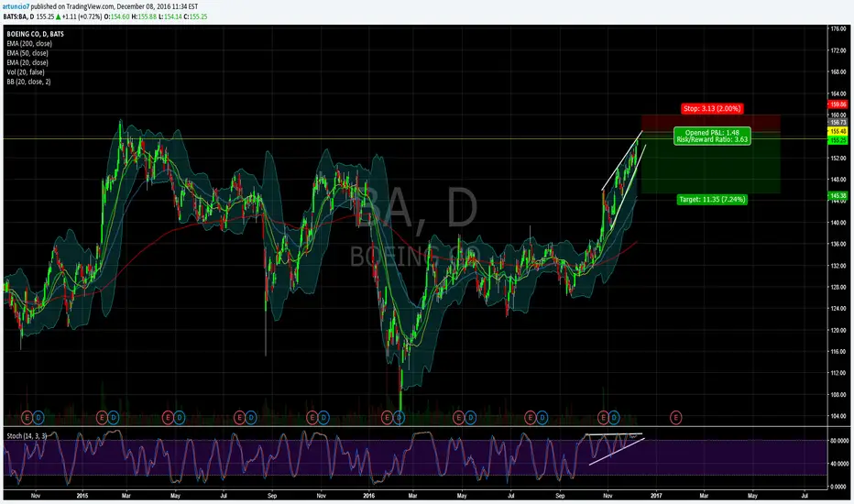Open earnings marker E near late October 2016
The width and height of the screenshot is (854, 504).
pos(603,418)
